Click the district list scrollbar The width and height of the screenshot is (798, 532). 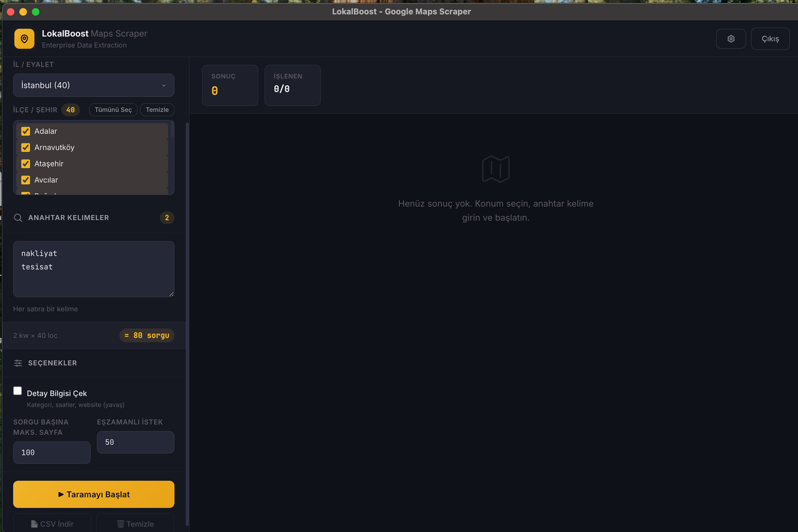[172, 129]
